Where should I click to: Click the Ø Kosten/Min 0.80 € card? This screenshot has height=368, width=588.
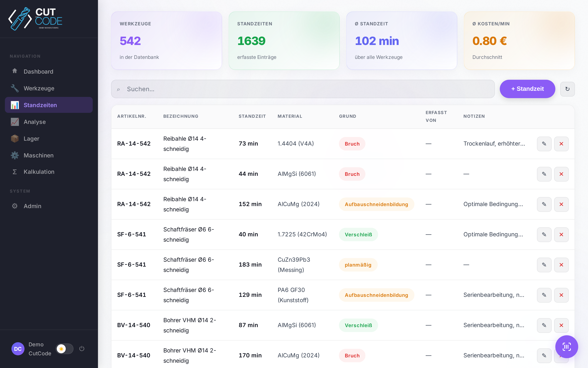(x=519, y=41)
